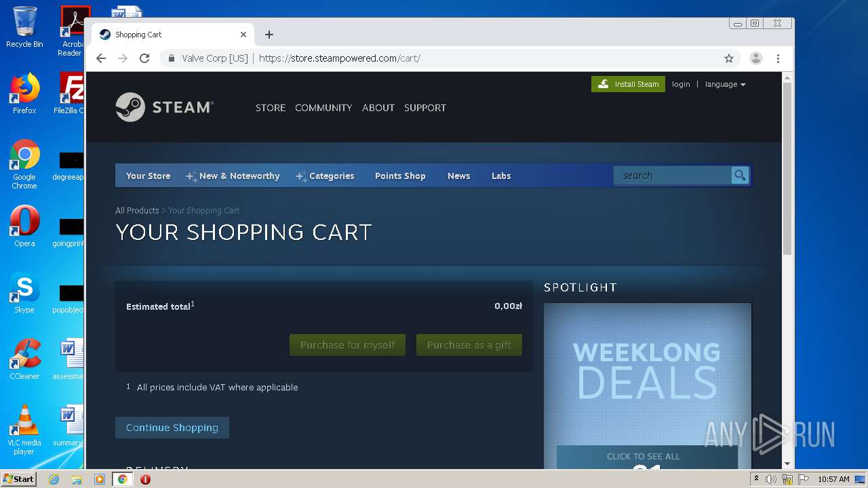
Task: Click the taskbar clock showing 10:57 AM
Action: click(833, 479)
